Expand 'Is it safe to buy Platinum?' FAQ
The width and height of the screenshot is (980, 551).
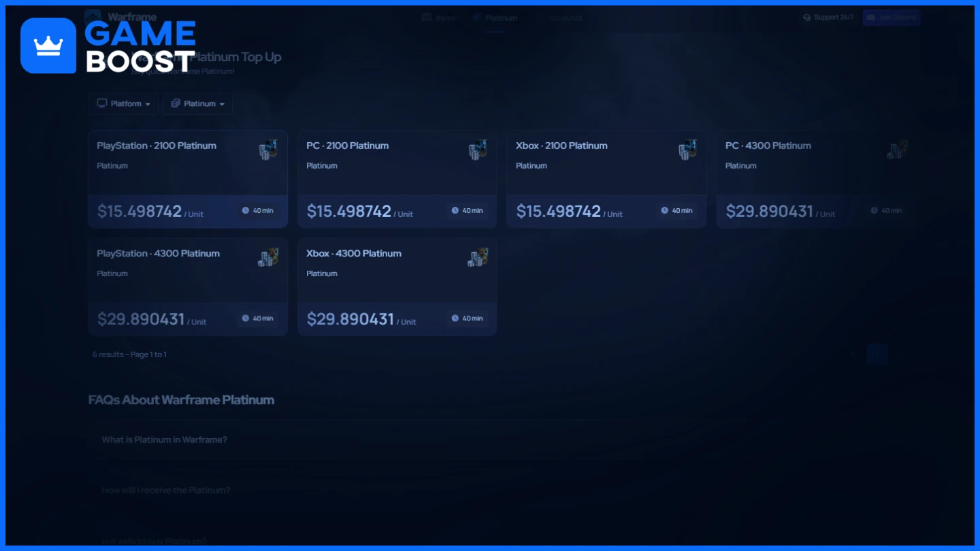point(154,542)
